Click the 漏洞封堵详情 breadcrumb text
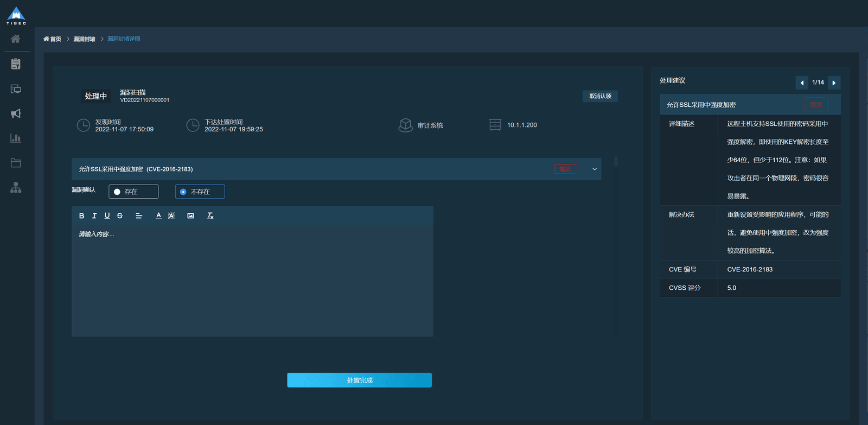 pyautogui.click(x=124, y=39)
